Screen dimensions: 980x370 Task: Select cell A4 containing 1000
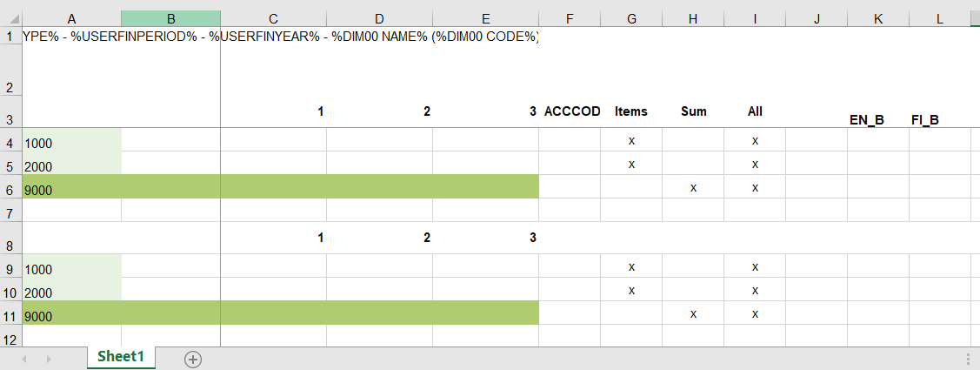[71, 140]
